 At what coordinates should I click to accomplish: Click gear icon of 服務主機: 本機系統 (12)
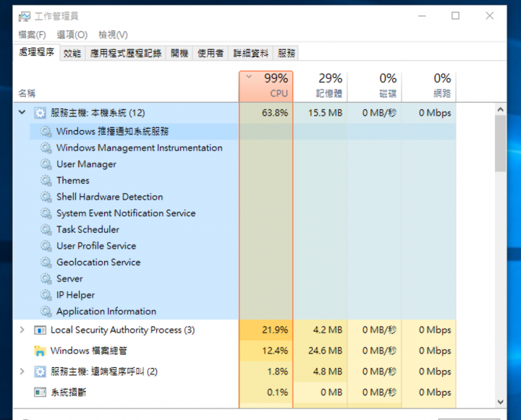40,113
